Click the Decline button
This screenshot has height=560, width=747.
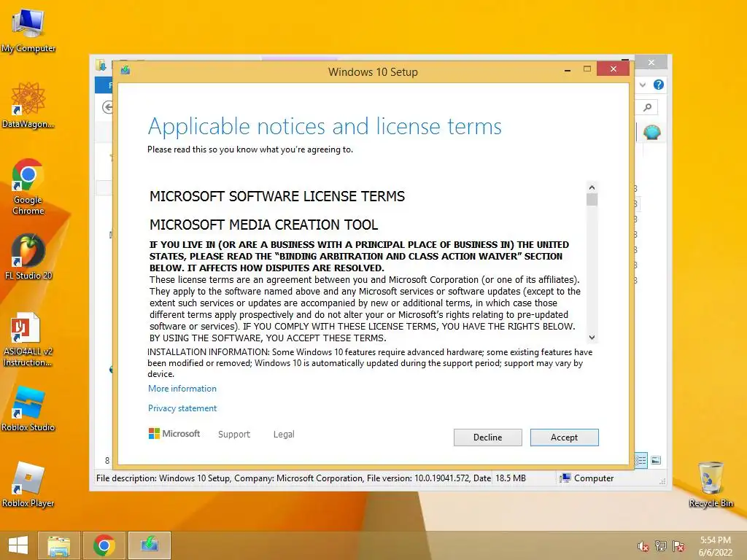click(x=487, y=437)
